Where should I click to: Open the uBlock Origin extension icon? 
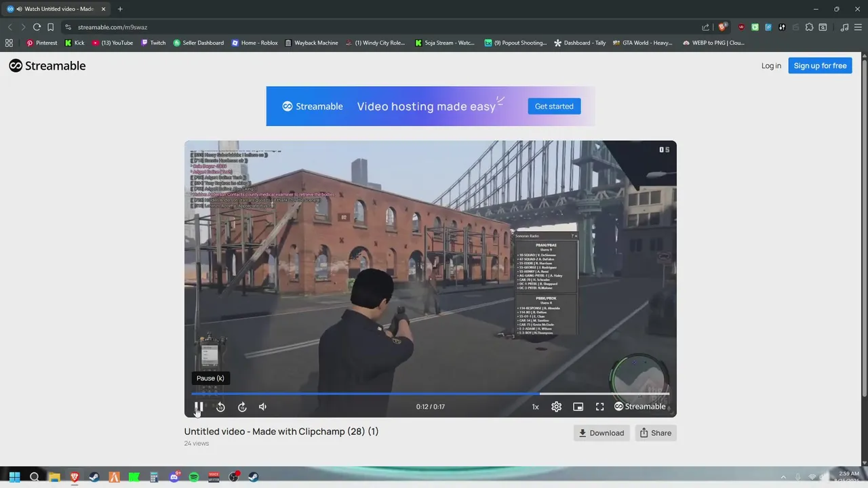741,27
